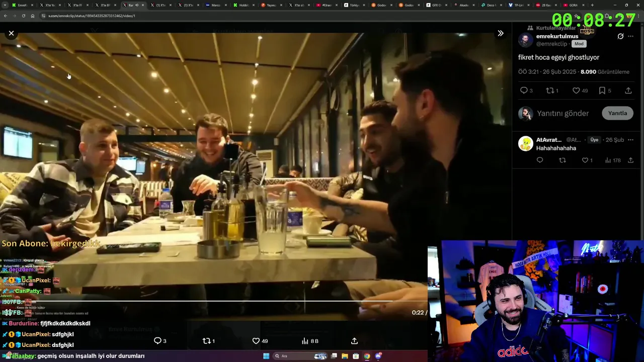Go back with the browser back arrow
The width and height of the screenshot is (644, 362).
pyautogui.click(x=6, y=16)
